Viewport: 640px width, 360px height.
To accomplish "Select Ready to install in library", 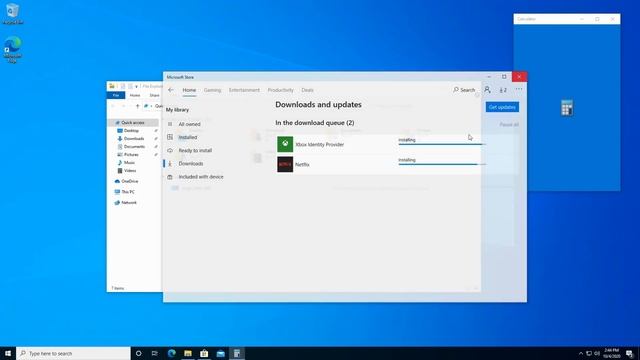I will point(195,150).
